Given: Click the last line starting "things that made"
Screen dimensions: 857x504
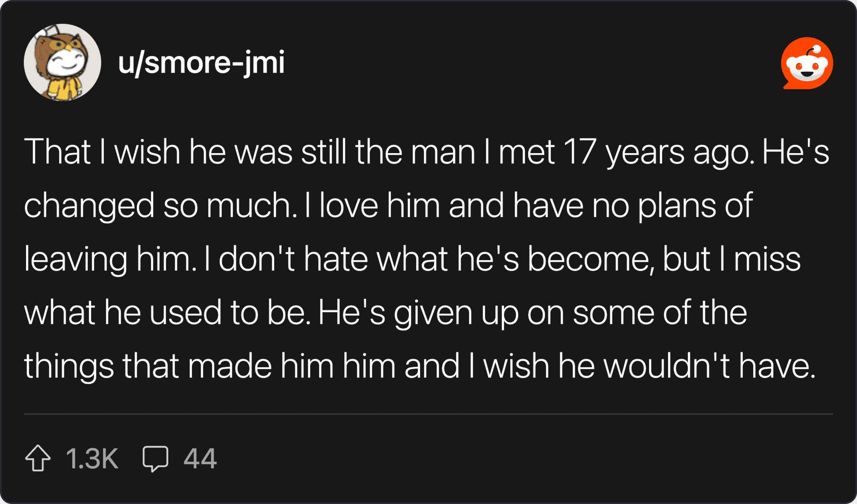Looking at the screenshot, I should (x=419, y=366).
